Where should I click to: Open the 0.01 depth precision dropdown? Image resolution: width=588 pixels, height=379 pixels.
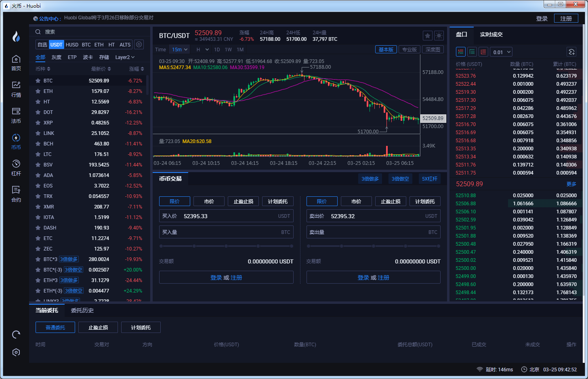tap(501, 52)
